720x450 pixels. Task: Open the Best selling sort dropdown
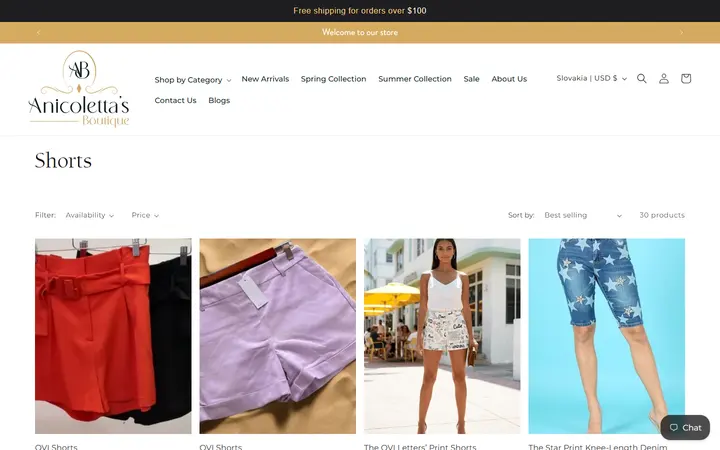(583, 215)
